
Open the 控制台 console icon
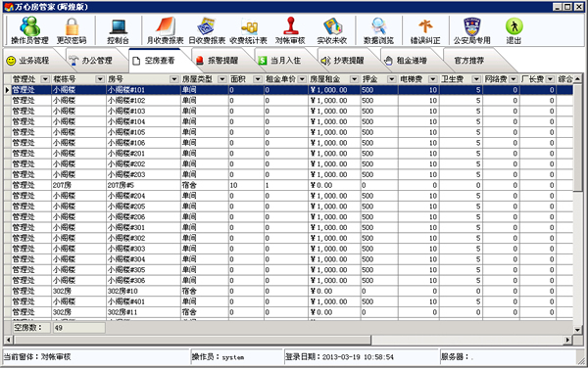tap(119, 30)
